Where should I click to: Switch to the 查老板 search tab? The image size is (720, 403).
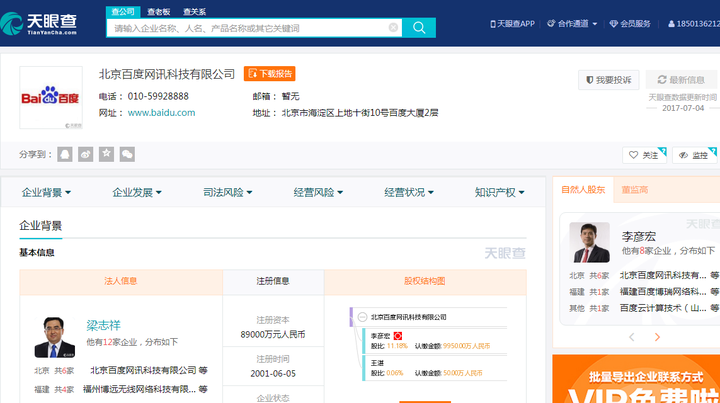159,12
